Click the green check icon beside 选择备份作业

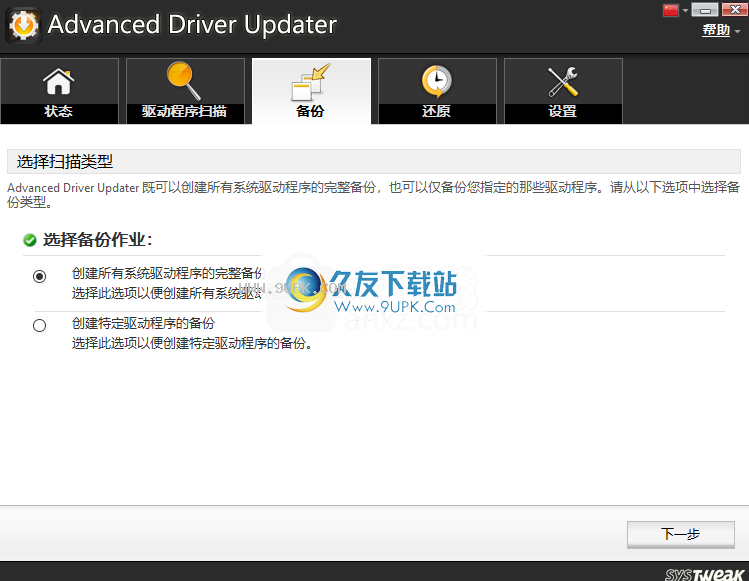click(30, 240)
